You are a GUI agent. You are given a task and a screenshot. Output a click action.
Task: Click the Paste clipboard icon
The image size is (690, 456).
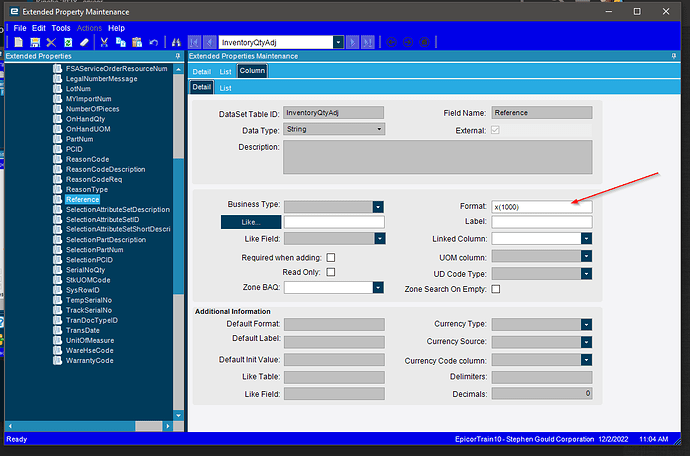point(137,42)
